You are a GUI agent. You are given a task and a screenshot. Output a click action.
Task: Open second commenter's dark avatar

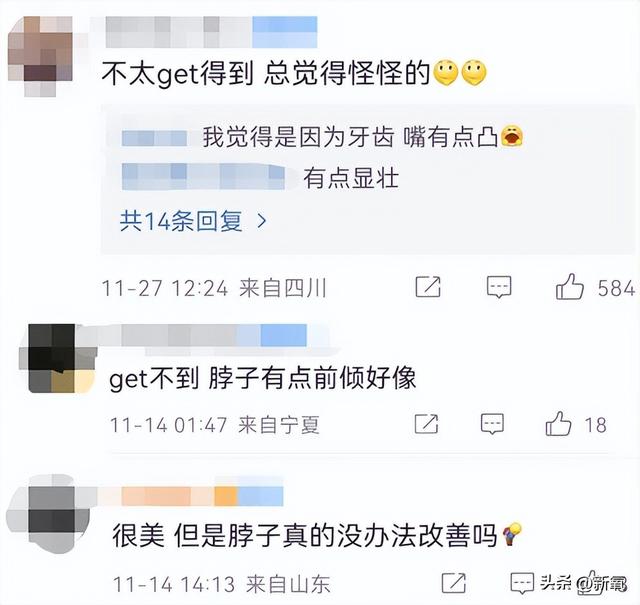(x=57, y=358)
